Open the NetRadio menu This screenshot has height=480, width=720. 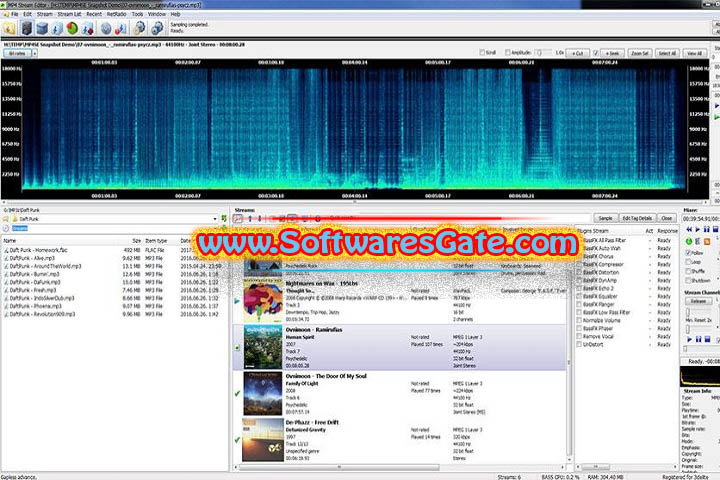coord(116,14)
